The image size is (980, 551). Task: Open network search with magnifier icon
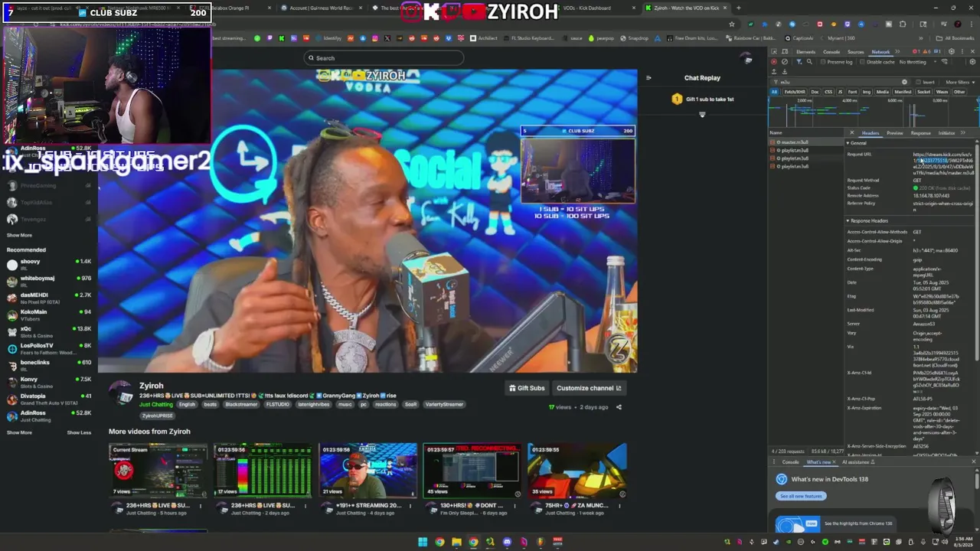click(809, 62)
